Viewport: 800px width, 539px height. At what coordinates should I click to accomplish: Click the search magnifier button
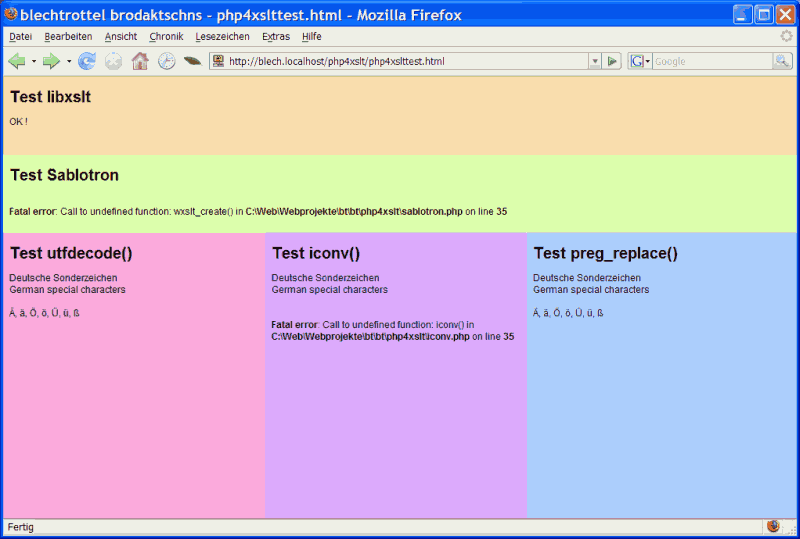tap(782, 61)
